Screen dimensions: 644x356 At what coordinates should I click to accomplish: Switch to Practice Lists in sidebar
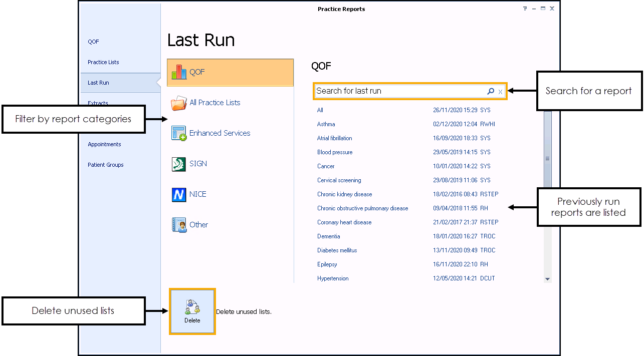(103, 62)
